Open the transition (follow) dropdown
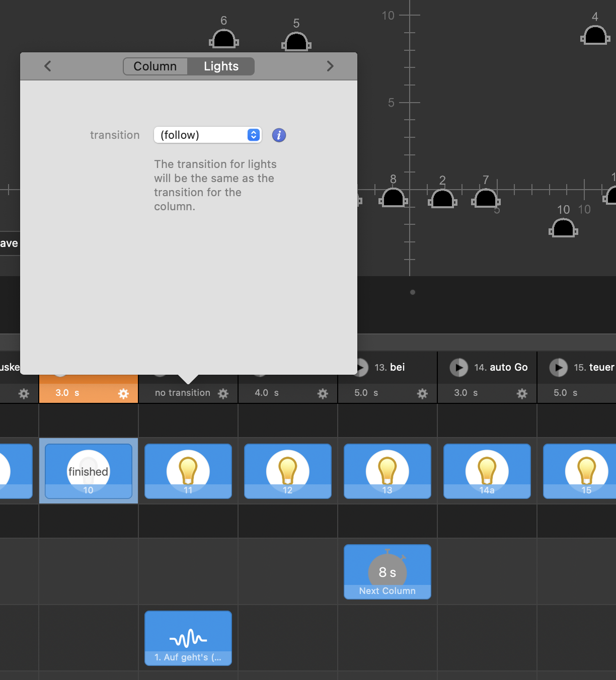The height and width of the screenshot is (680, 616). (x=207, y=135)
